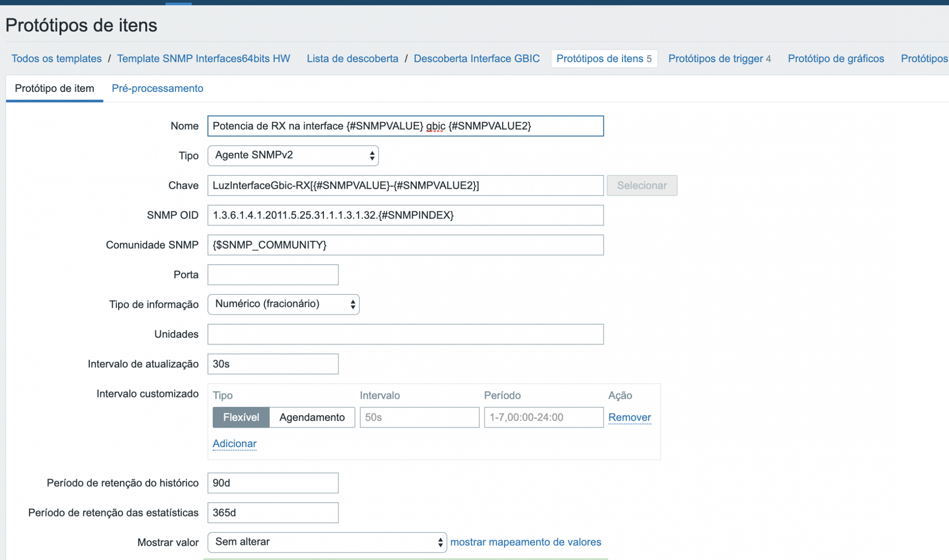Go to Todos os templates breadcrumb

[56, 59]
